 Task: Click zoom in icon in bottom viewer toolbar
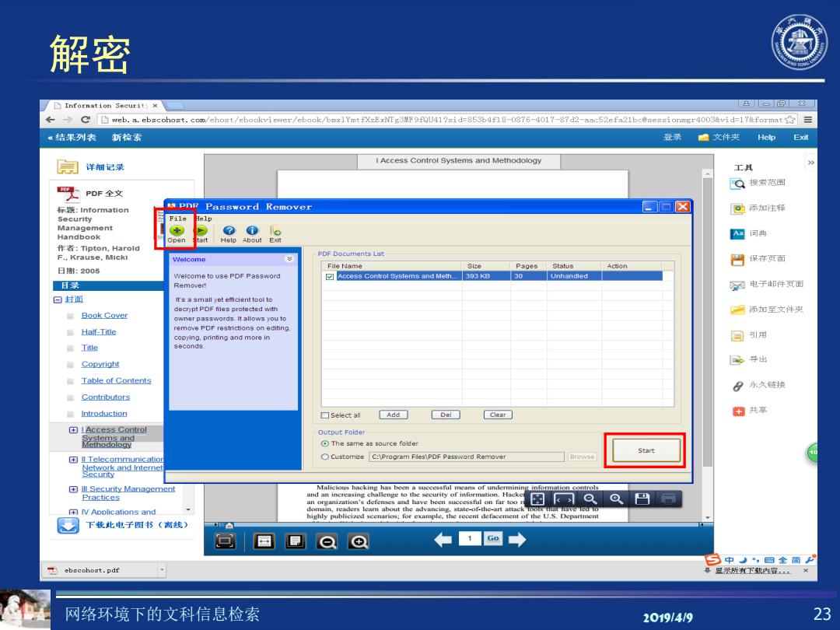click(x=359, y=541)
